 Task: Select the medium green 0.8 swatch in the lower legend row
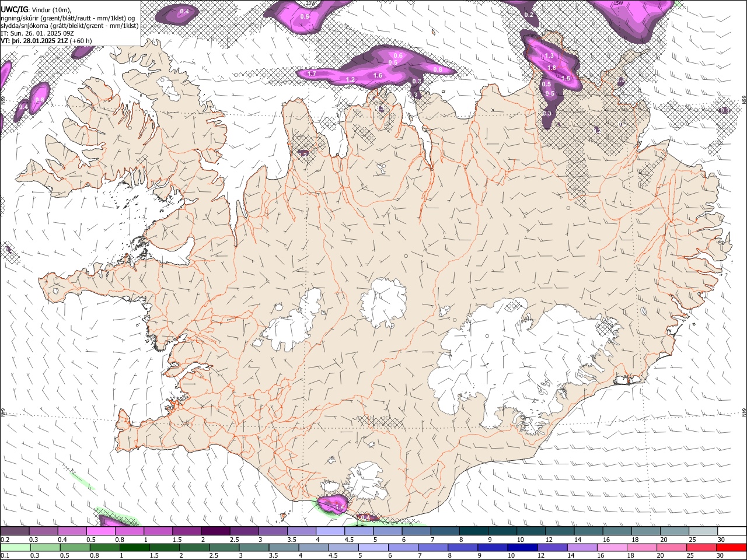coord(104,547)
